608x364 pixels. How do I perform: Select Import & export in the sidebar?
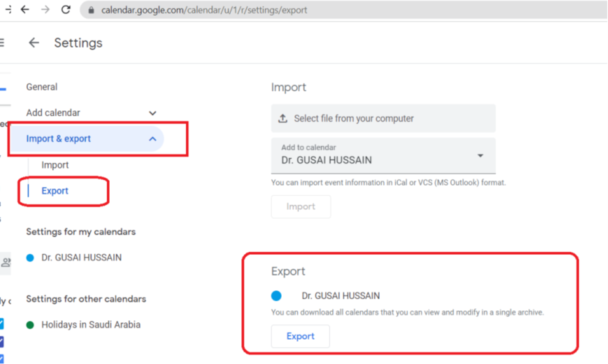(x=59, y=139)
